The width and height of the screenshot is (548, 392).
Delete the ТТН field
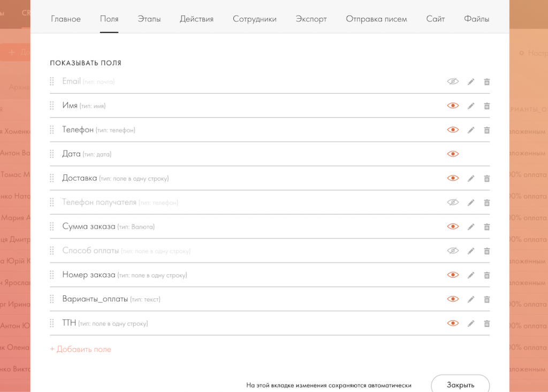point(487,324)
